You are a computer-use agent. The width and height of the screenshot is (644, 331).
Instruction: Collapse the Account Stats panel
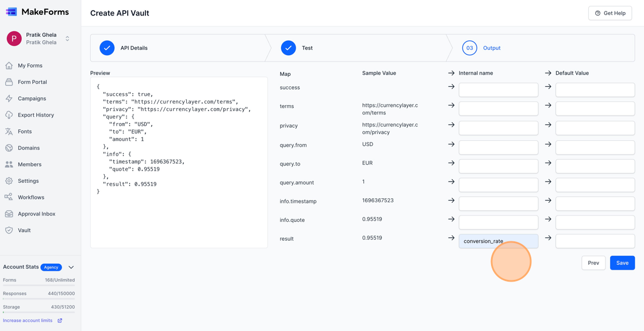click(71, 267)
